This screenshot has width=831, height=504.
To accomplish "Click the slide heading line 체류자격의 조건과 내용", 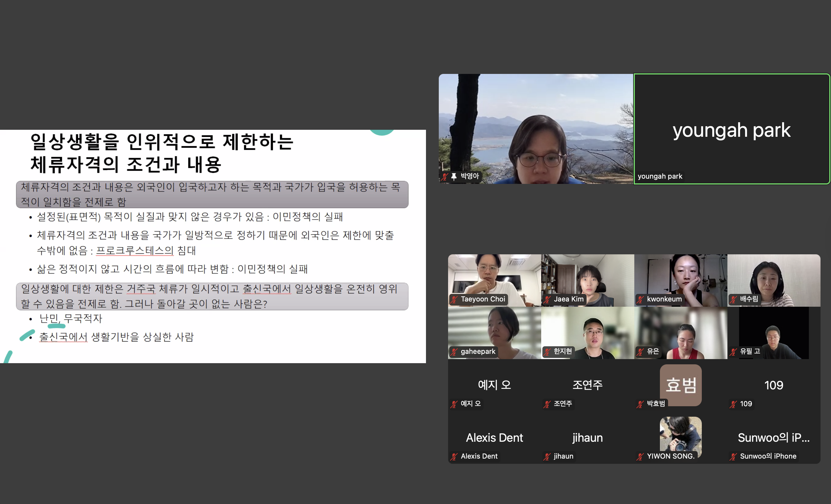I will point(126,165).
